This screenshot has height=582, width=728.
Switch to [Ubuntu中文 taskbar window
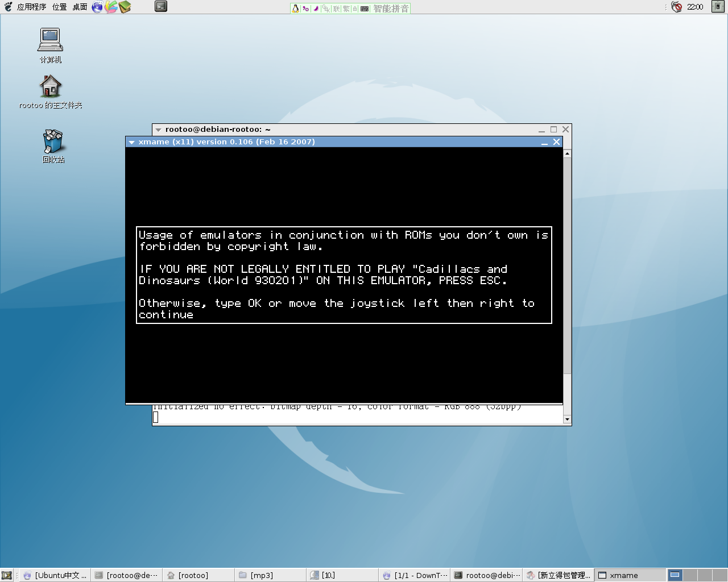pyautogui.click(x=55, y=575)
